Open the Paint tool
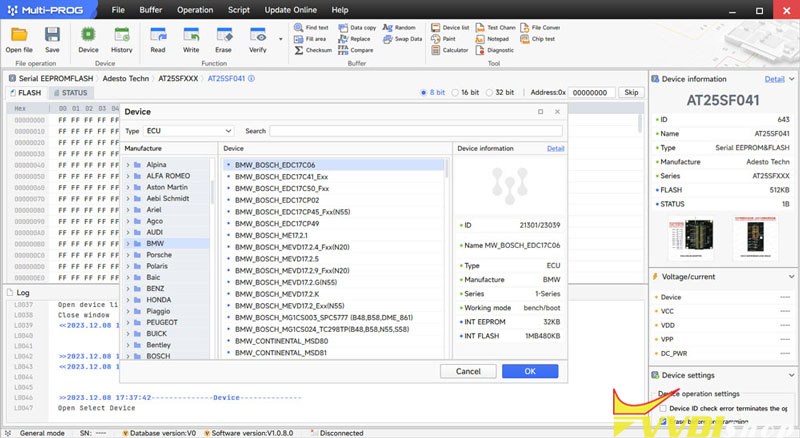Image resolution: width=800 pixels, height=438 pixels. click(x=443, y=39)
